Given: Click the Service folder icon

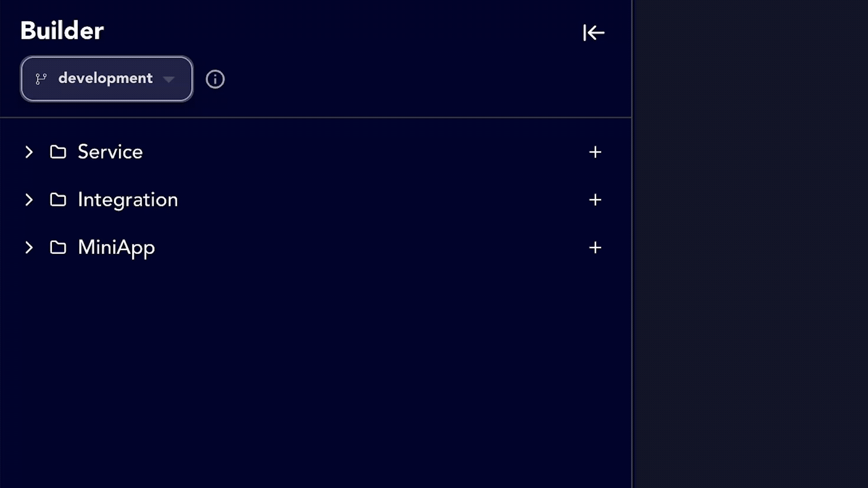Looking at the screenshot, I should (x=58, y=152).
